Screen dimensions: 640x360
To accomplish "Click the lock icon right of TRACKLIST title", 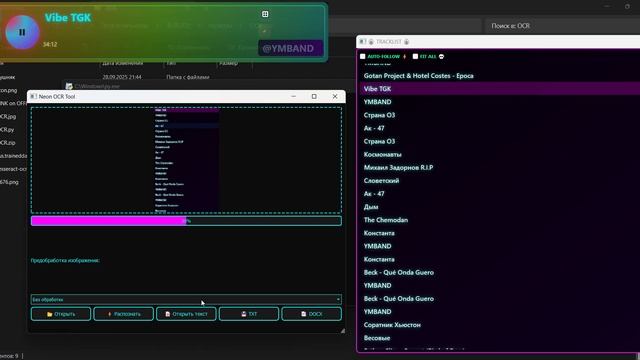I will (x=407, y=42).
